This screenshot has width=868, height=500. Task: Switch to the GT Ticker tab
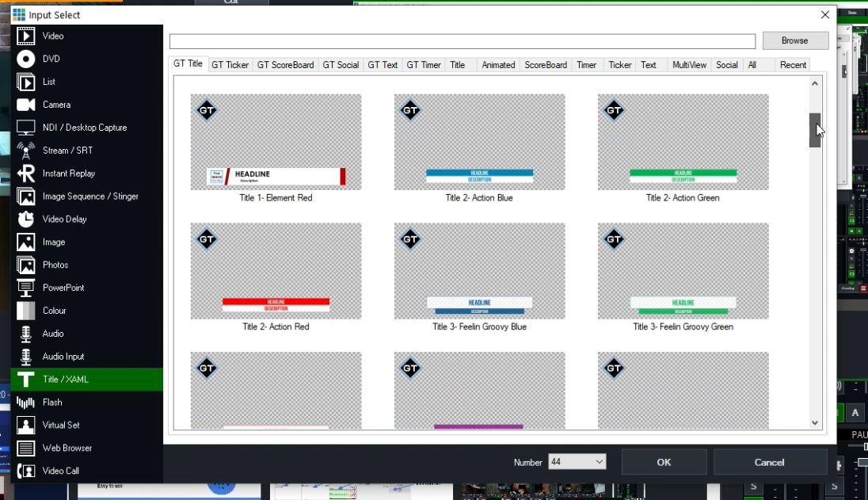pyautogui.click(x=230, y=65)
